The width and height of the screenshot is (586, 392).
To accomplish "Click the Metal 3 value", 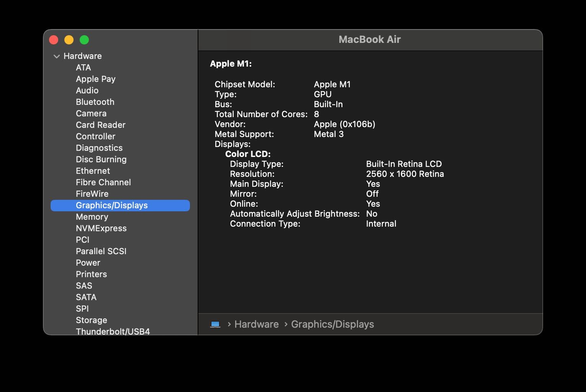I will [329, 134].
